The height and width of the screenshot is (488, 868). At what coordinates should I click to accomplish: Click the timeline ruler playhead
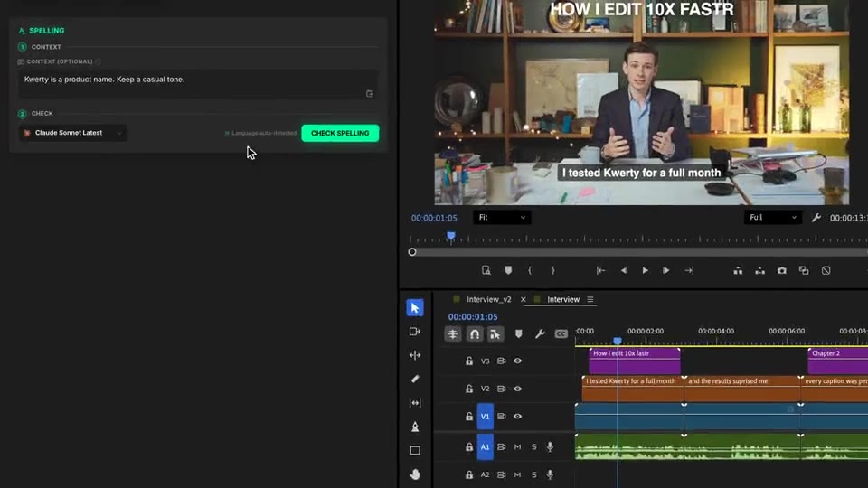click(618, 341)
